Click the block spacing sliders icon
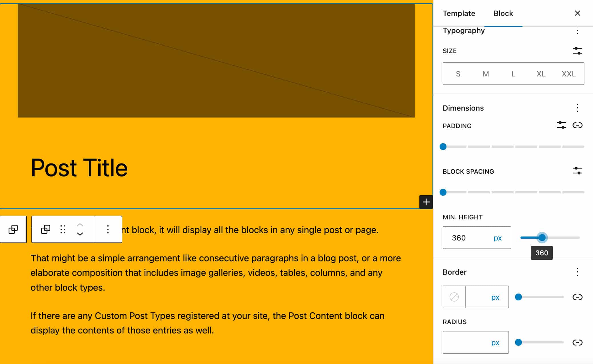Image resolution: width=593 pixels, height=364 pixels. pos(577,171)
